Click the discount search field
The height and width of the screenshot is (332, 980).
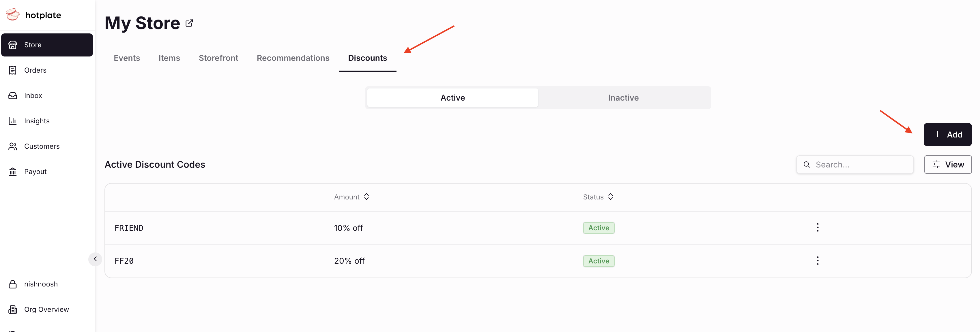click(x=854, y=165)
